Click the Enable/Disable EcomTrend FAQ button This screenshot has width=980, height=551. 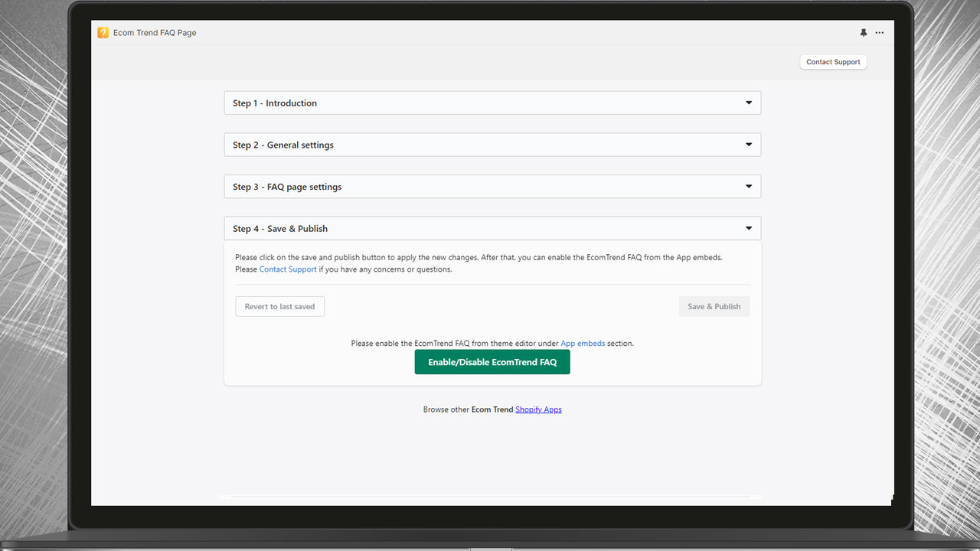(x=492, y=361)
